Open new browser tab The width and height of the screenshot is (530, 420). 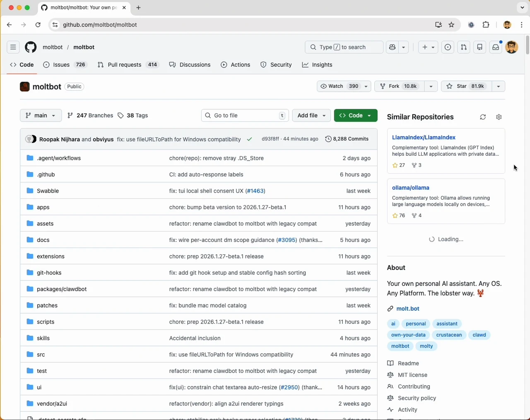(139, 7)
